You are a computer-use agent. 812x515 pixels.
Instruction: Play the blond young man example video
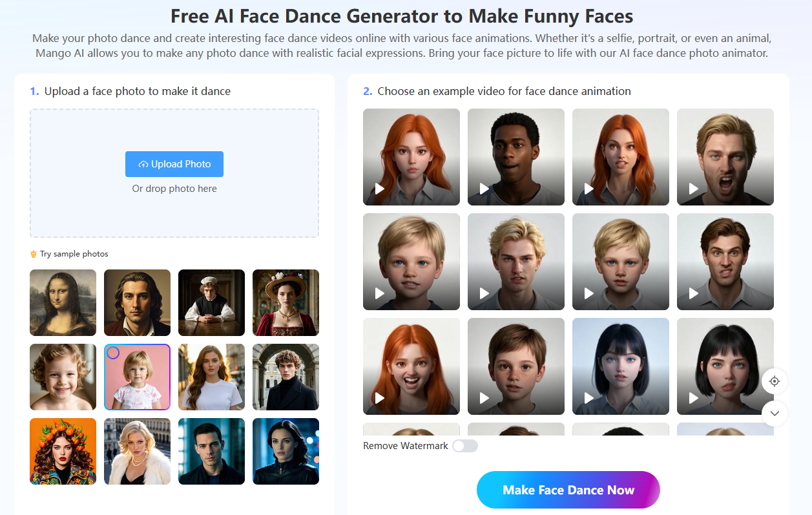pyautogui.click(x=516, y=262)
